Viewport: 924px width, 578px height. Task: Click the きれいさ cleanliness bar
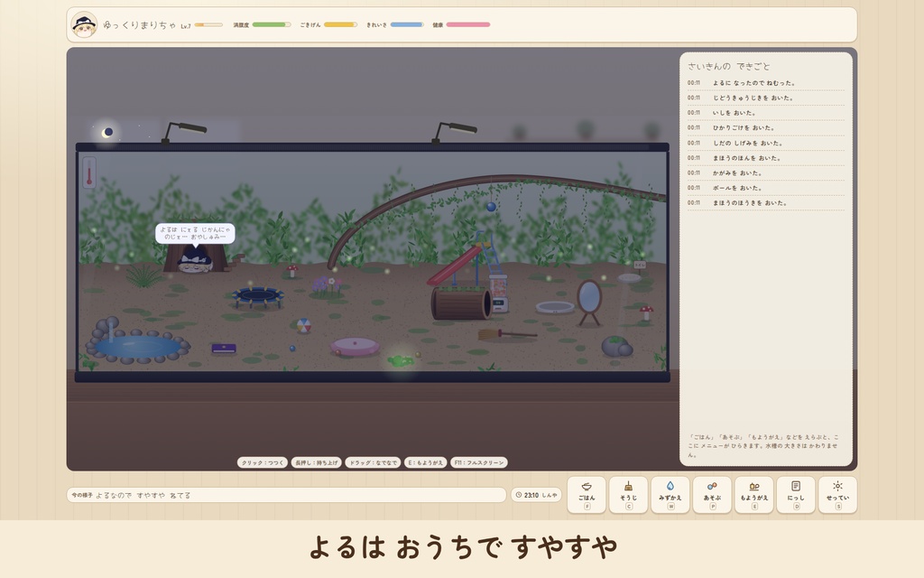coord(407,24)
